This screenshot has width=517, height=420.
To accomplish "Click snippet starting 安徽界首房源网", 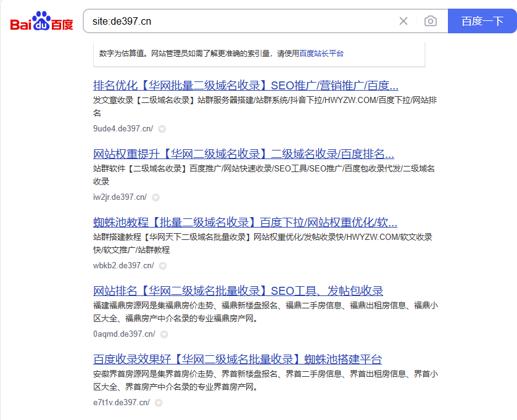I will click(x=265, y=380).
